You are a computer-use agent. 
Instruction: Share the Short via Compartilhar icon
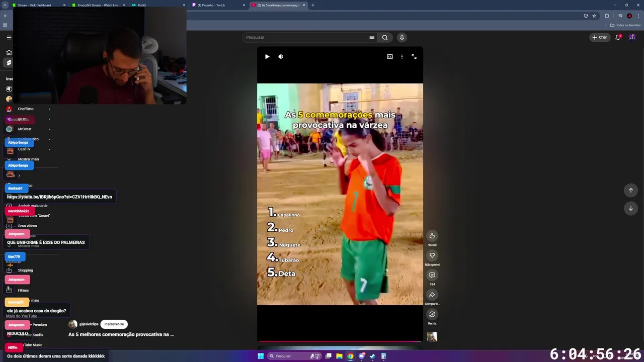(432, 295)
